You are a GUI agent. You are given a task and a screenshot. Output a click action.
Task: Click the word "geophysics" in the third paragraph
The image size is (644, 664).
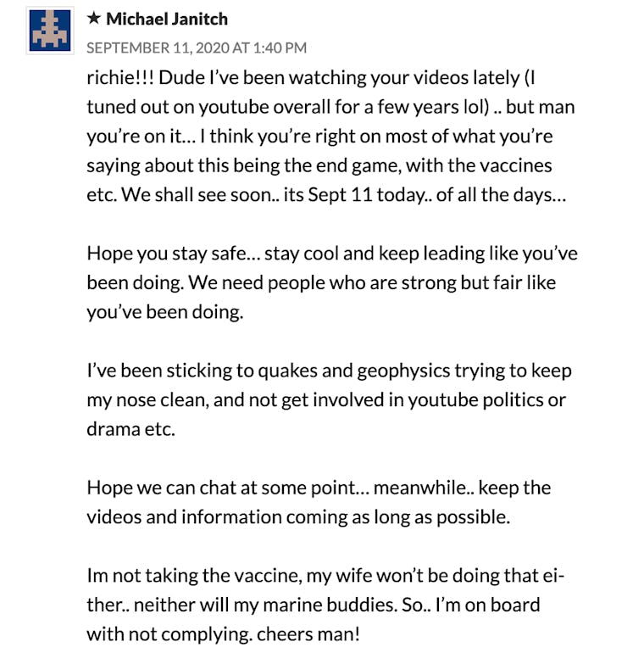347,371
